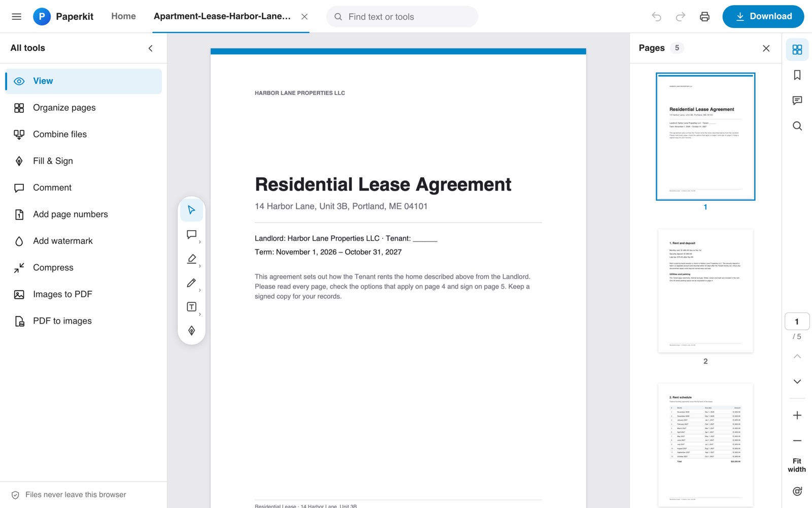Go to the next page arrow
812x508 pixels.
tap(797, 382)
